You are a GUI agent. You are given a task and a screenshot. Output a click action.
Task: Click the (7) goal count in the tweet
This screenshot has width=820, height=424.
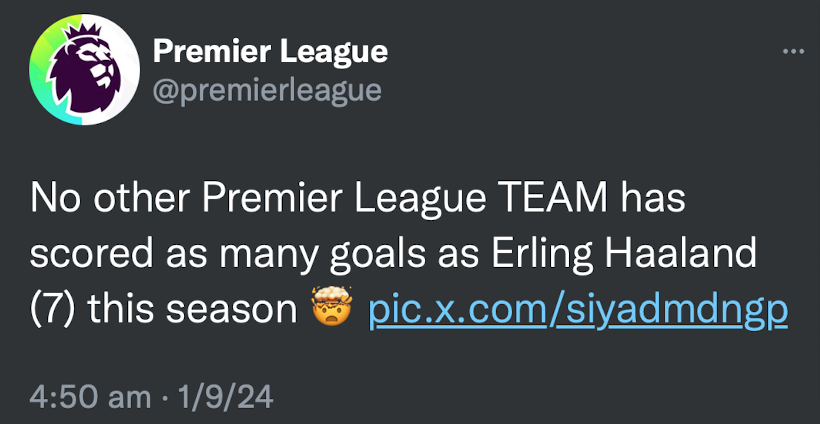pyautogui.click(x=52, y=310)
